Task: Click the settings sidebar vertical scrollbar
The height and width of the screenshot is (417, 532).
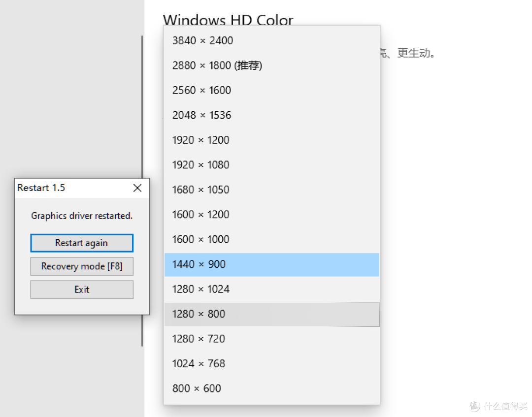Action: pos(142,107)
